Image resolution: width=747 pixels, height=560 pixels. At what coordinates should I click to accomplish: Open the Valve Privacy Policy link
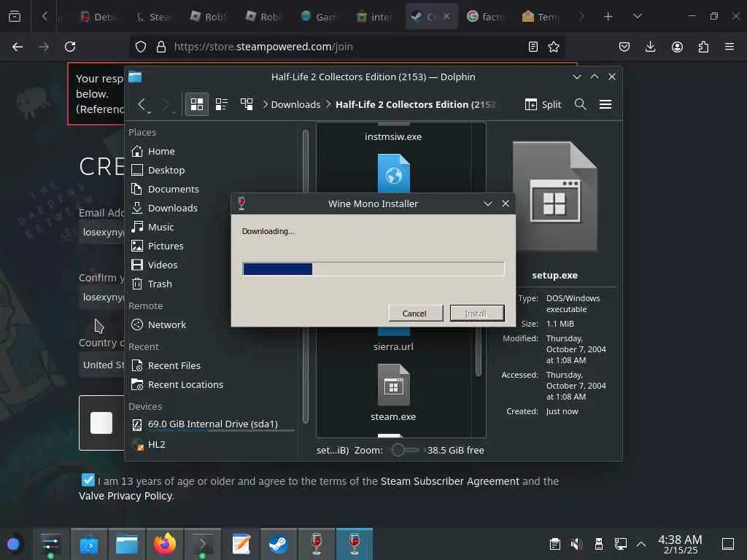(x=125, y=496)
